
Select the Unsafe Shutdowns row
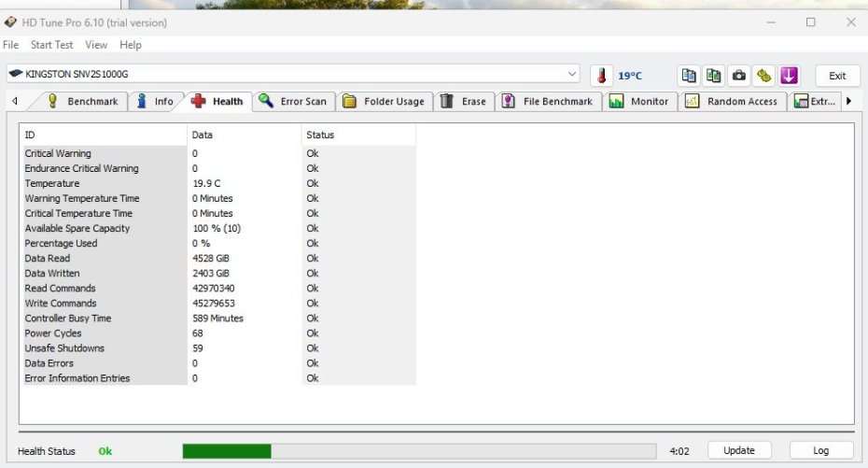218,347
